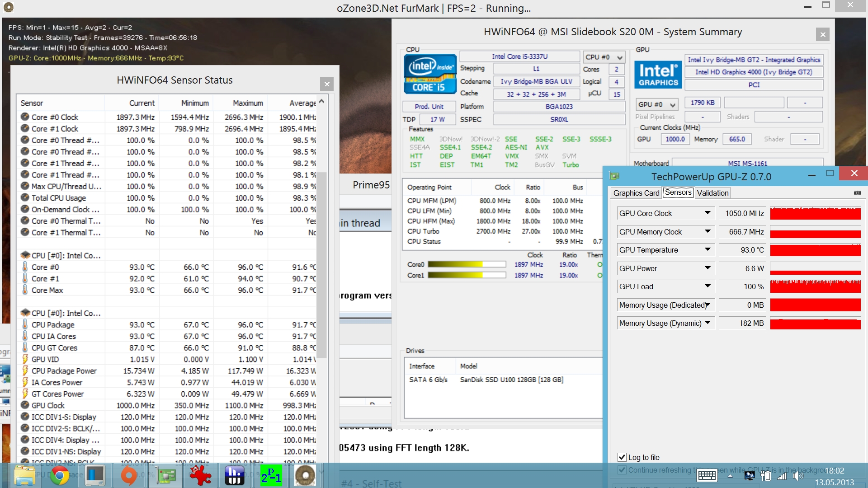Select the Total CPU Usage row
This screenshot has width=868, height=488.
pos(167,198)
